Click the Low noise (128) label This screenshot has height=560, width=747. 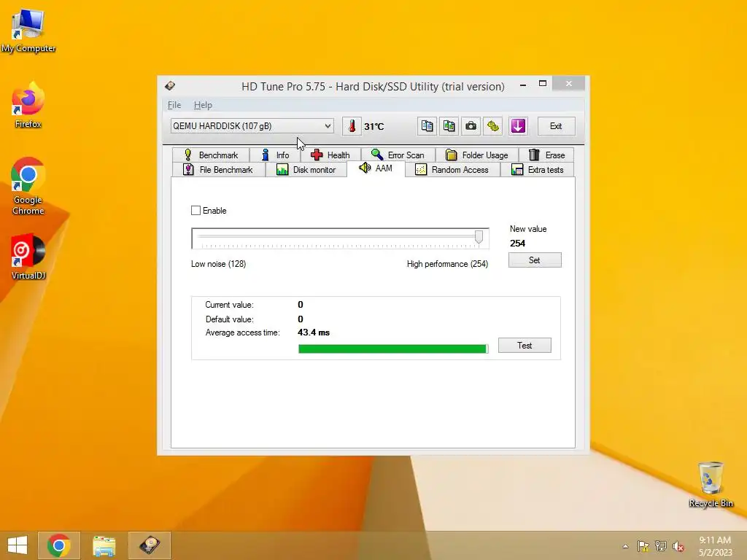[219, 264]
